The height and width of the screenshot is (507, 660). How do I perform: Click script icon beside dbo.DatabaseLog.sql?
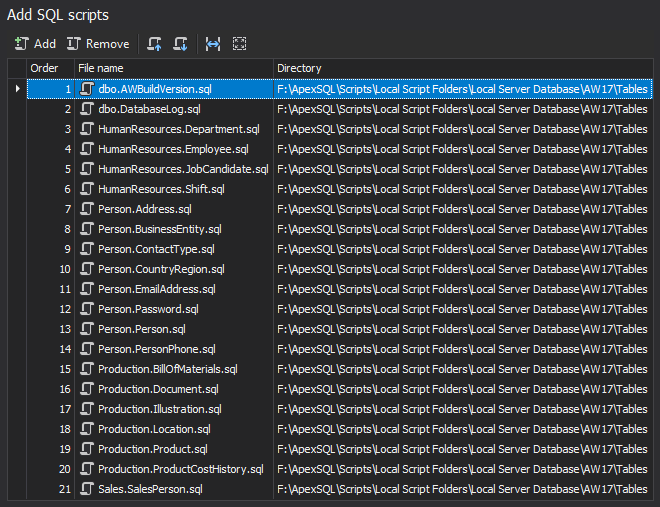87,109
